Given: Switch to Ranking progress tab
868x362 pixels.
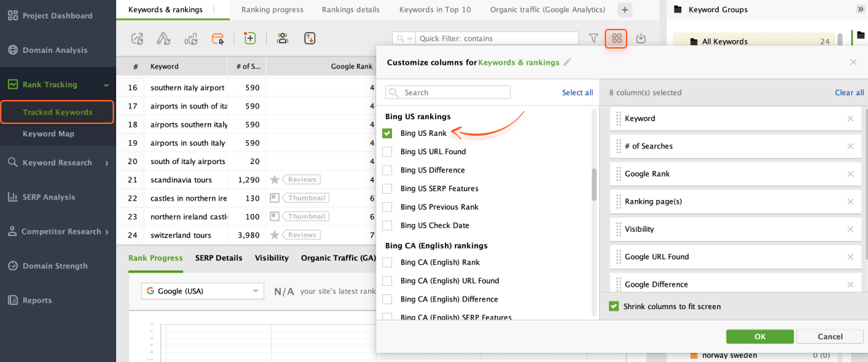Looking at the screenshot, I should coord(272,10).
